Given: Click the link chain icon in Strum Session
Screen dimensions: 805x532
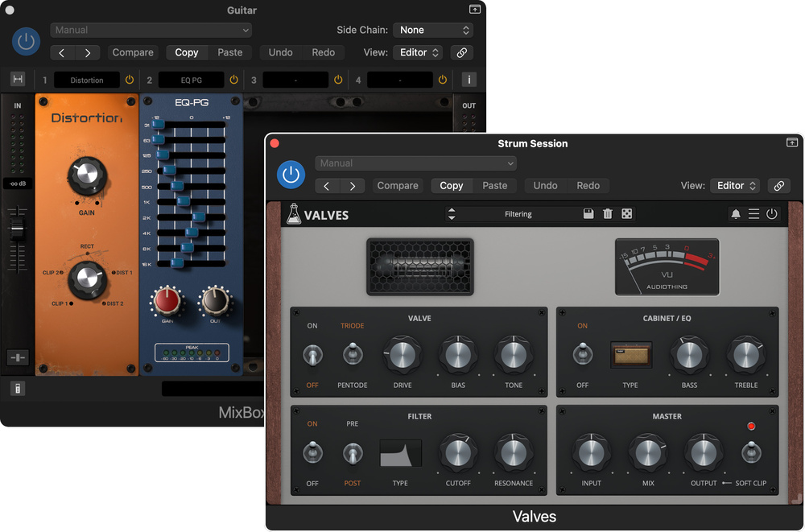Looking at the screenshot, I should (778, 186).
